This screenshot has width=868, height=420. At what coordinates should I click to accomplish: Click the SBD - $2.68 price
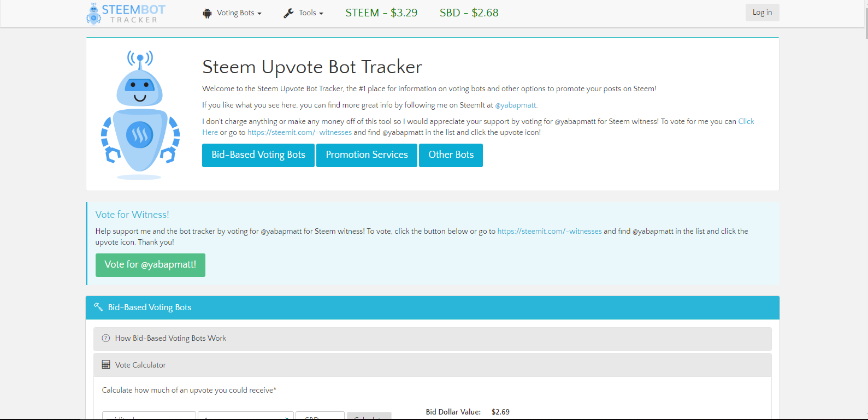[x=469, y=13]
